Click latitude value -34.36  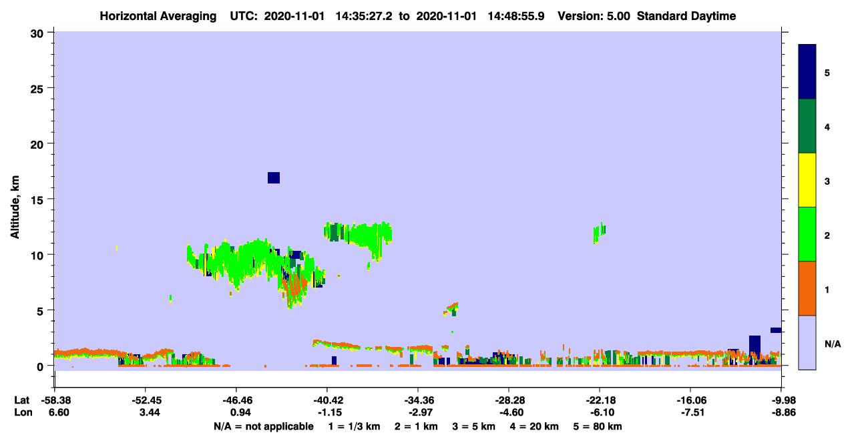point(418,400)
